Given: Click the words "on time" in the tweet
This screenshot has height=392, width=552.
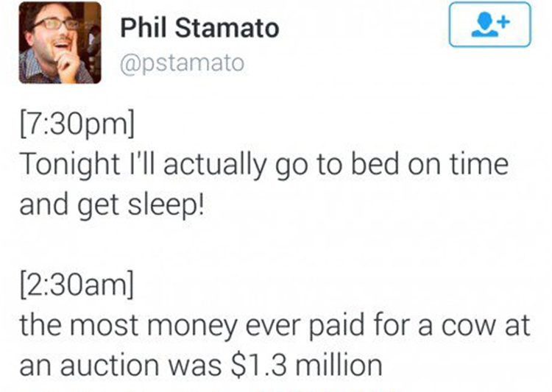Looking at the screenshot, I should (460, 164).
